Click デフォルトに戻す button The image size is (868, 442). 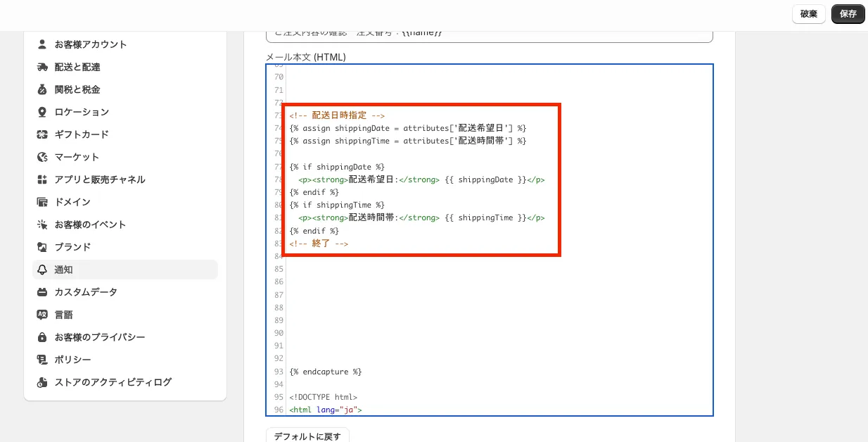click(307, 436)
